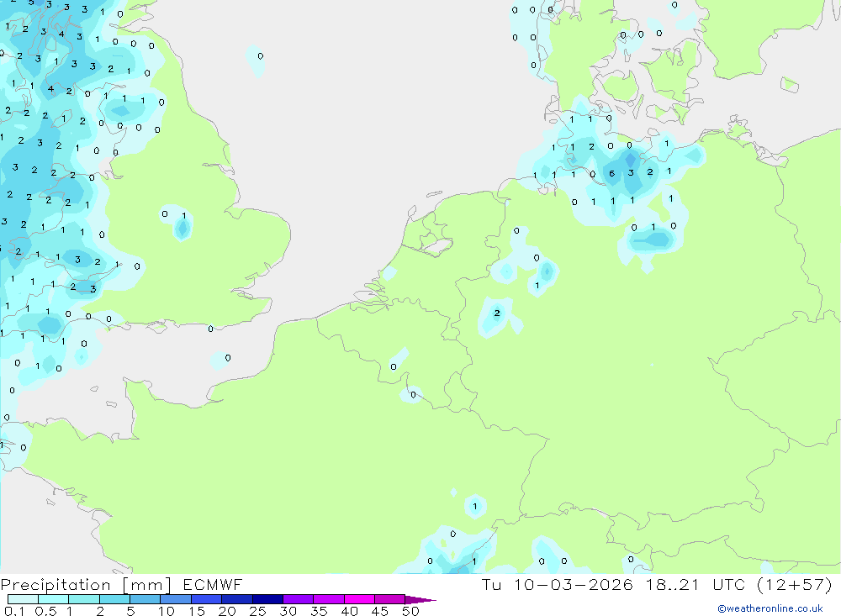Select the 30–35 mm legend color swatch
The image size is (841, 616).
(x=299, y=599)
